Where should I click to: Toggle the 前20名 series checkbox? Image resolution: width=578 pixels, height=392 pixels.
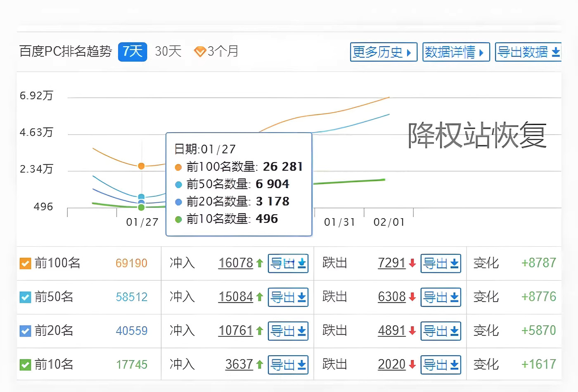[x=25, y=331]
